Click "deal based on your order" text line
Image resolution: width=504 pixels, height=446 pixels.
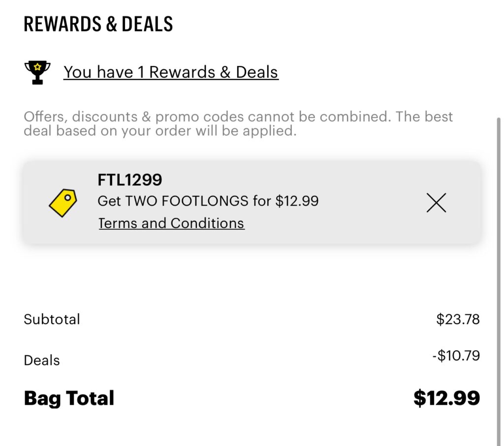click(x=160, y=131)
